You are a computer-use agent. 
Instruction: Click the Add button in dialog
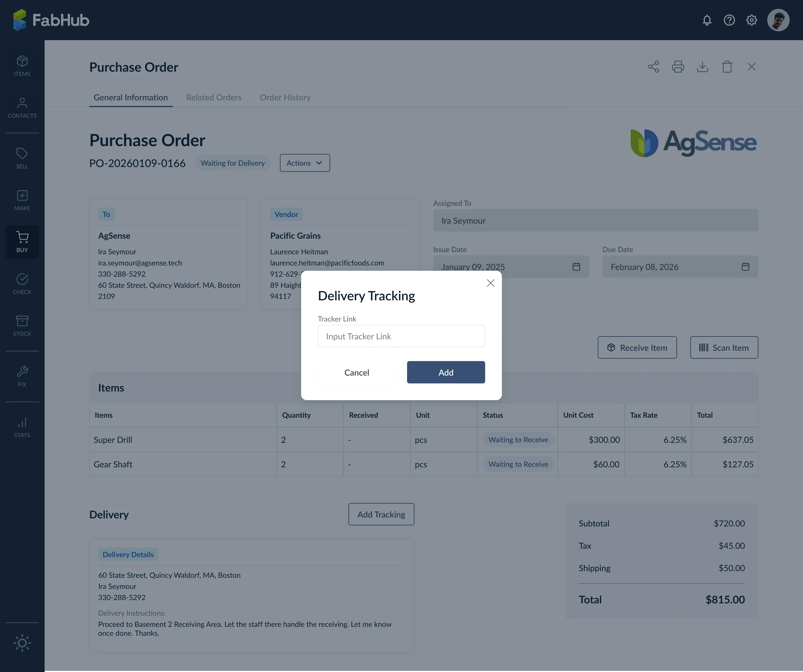click(x=446, y=373)
